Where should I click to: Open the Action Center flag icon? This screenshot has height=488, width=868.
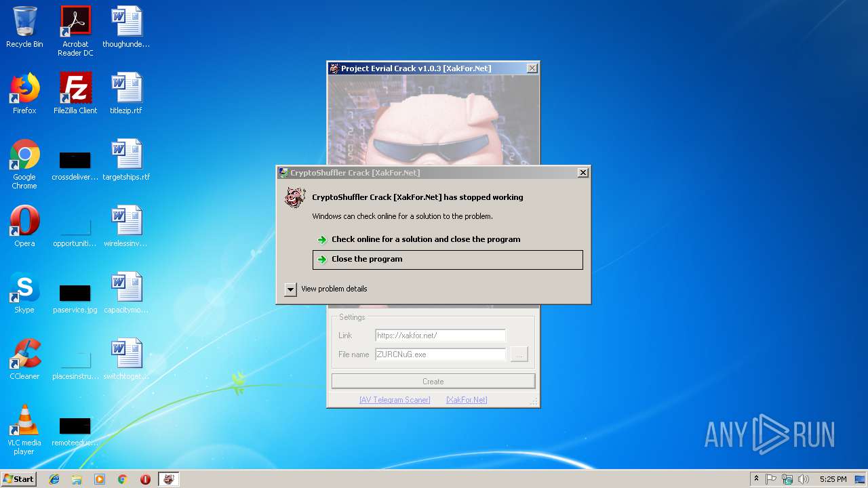pos(771,479)
